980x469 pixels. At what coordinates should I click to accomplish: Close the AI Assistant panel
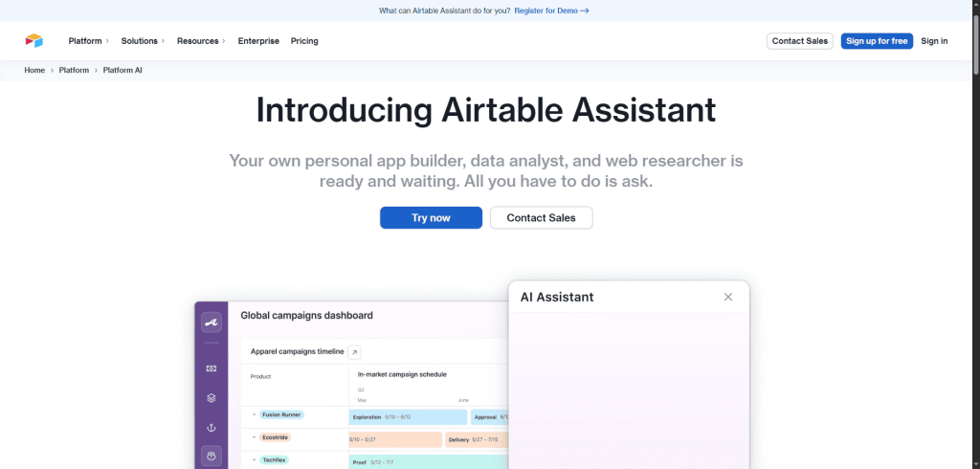point(728,297)
